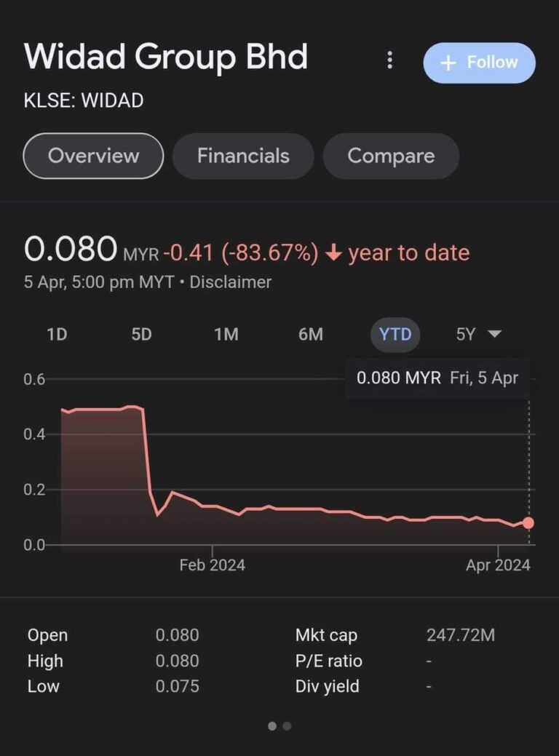
Task: Select the 5D time range
Action: coord(141,335)
